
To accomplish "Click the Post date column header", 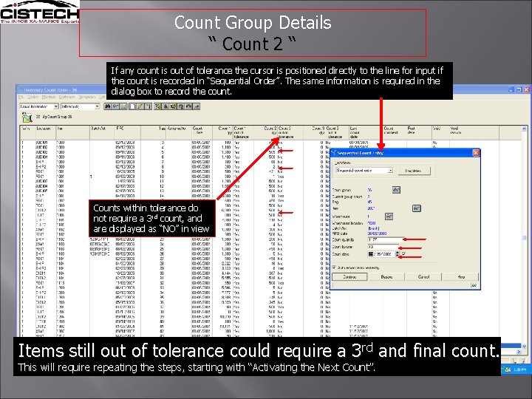I will (x=419, y=132).
